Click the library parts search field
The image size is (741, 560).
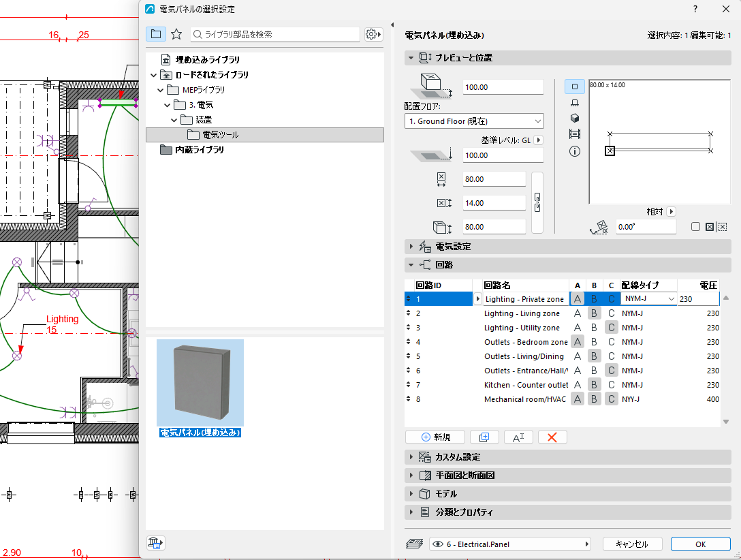276,34
